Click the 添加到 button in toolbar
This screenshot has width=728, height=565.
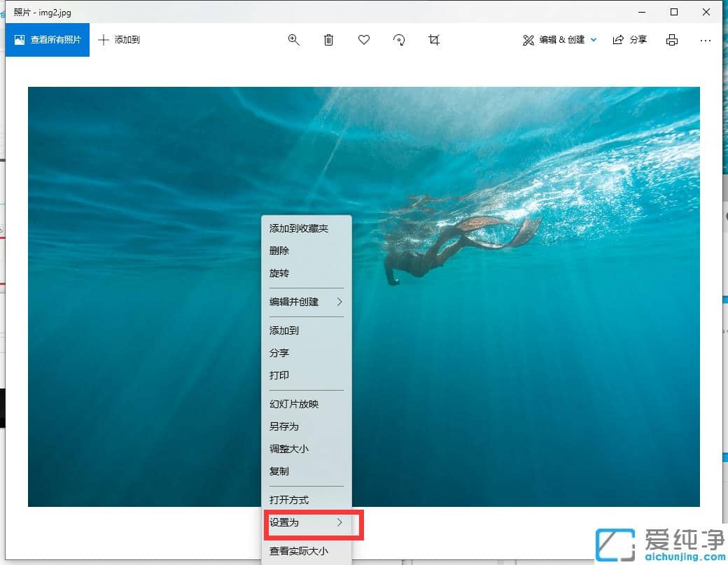click(x=118, y=40)
